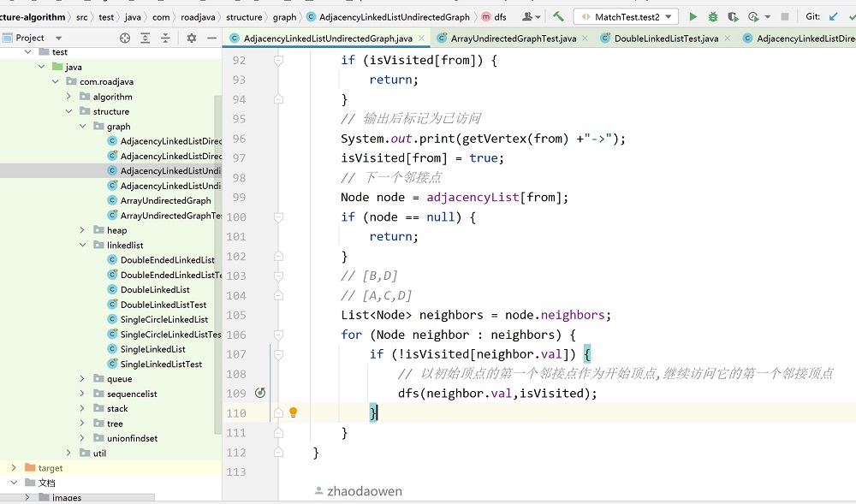The image size is (856, 504).
Task: Toggle fold marker at line 102
Action: pos(278,257)
